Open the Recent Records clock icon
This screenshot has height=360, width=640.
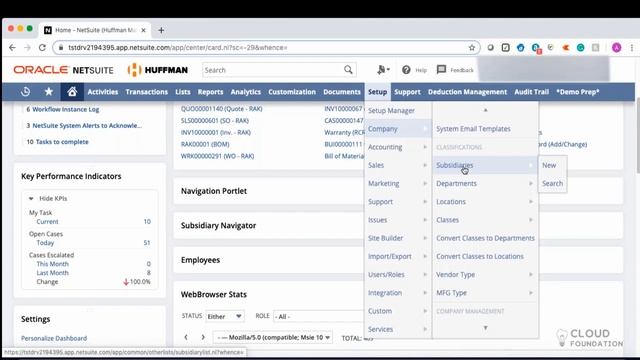click(x=25, y=92)
